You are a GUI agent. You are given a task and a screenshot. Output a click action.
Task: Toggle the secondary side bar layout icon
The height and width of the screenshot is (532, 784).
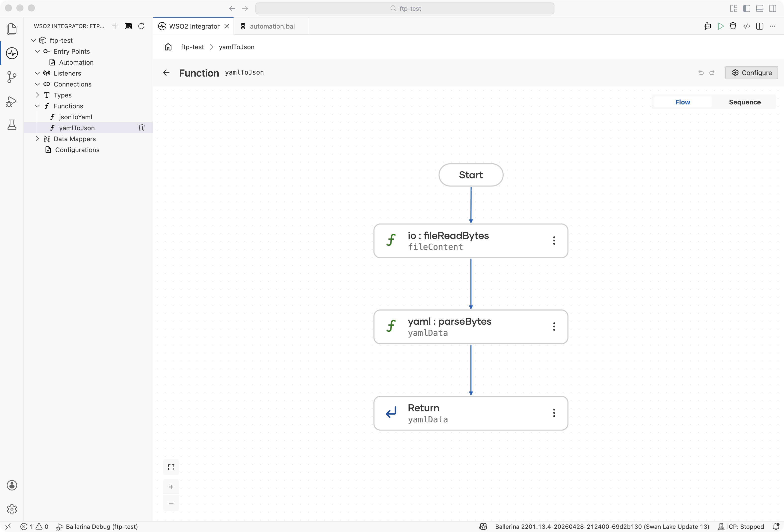coord(773,8)
